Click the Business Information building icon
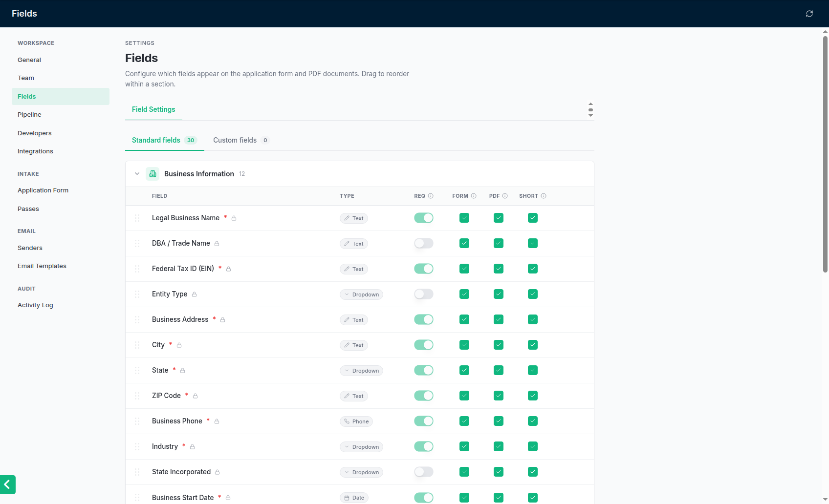829x504 pixels. point(153,174)
